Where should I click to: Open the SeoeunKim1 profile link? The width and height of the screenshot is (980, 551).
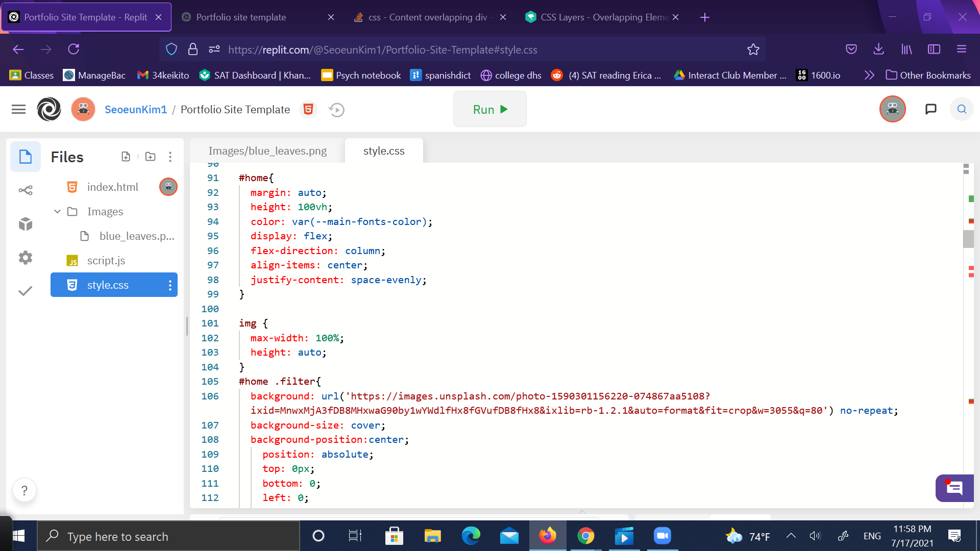coord(136,110)
